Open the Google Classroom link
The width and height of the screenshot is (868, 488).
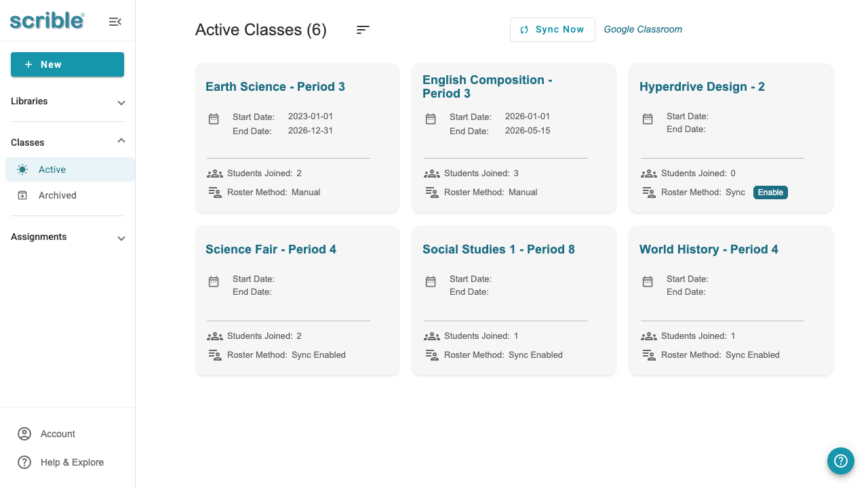click(643, 30)
